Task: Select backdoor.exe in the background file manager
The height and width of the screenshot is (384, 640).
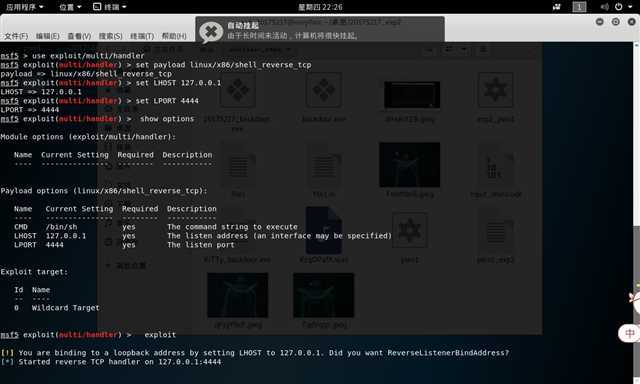Action: [324, 98]
